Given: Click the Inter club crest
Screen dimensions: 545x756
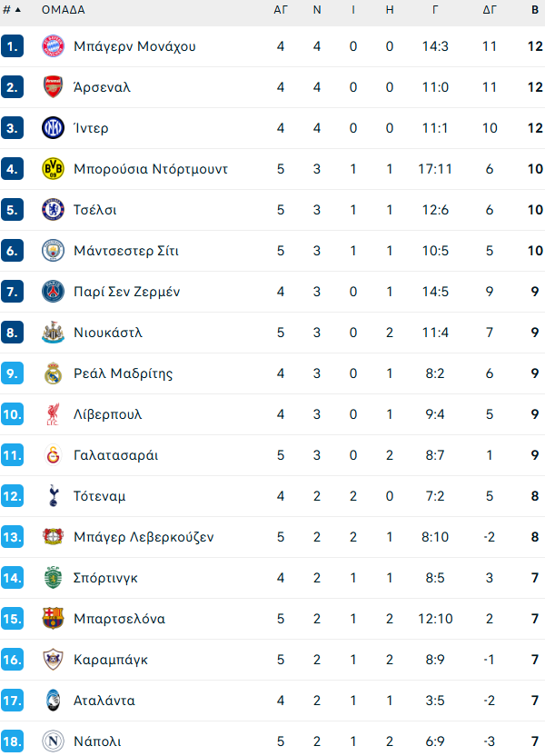Looking at the screenshot, I should pyautogui.click(x=54, y=128).
